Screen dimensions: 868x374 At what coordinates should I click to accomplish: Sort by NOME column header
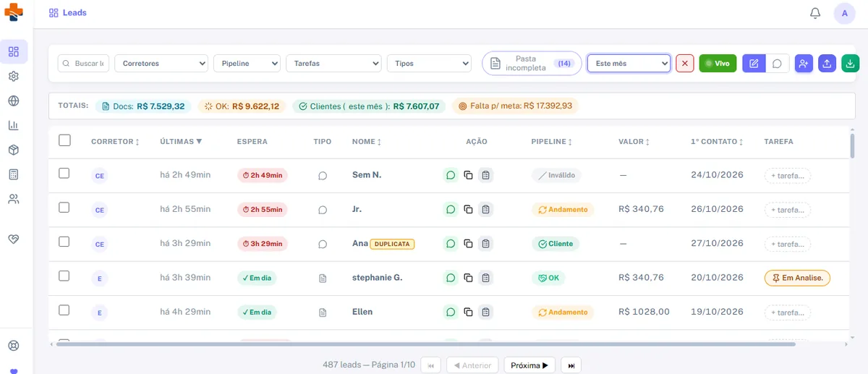tap(367, 142)
